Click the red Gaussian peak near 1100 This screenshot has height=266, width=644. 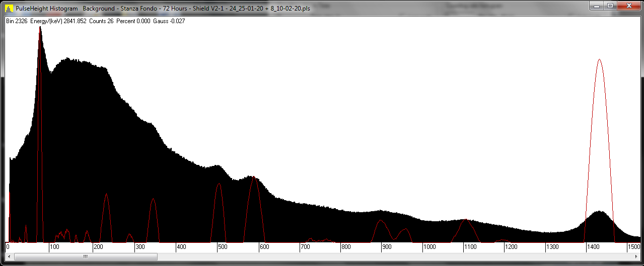pyautogui.click(x=466, y=231)
